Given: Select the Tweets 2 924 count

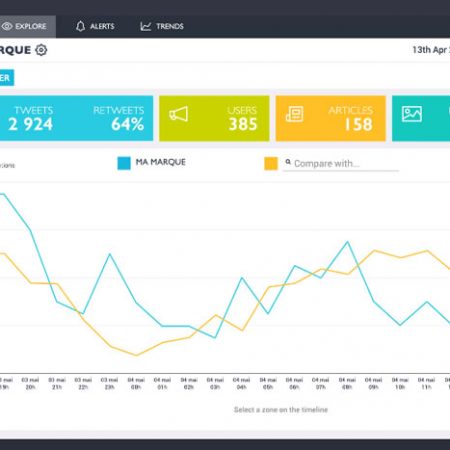Looking at the screenshot, I should [31, 119].
